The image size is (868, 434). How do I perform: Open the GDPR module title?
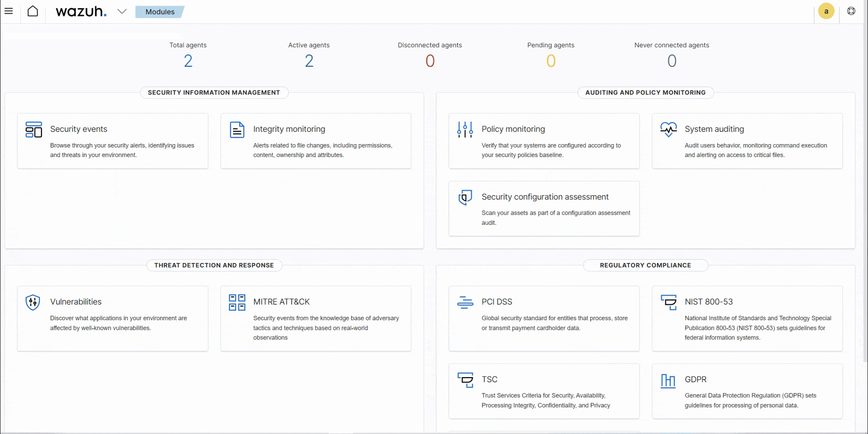click(x=695, y=379)
